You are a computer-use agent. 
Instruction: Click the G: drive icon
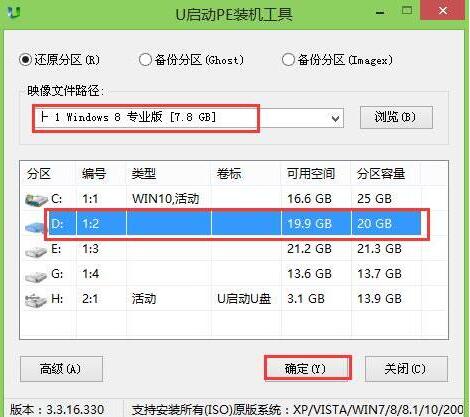(x=36, y=276)
